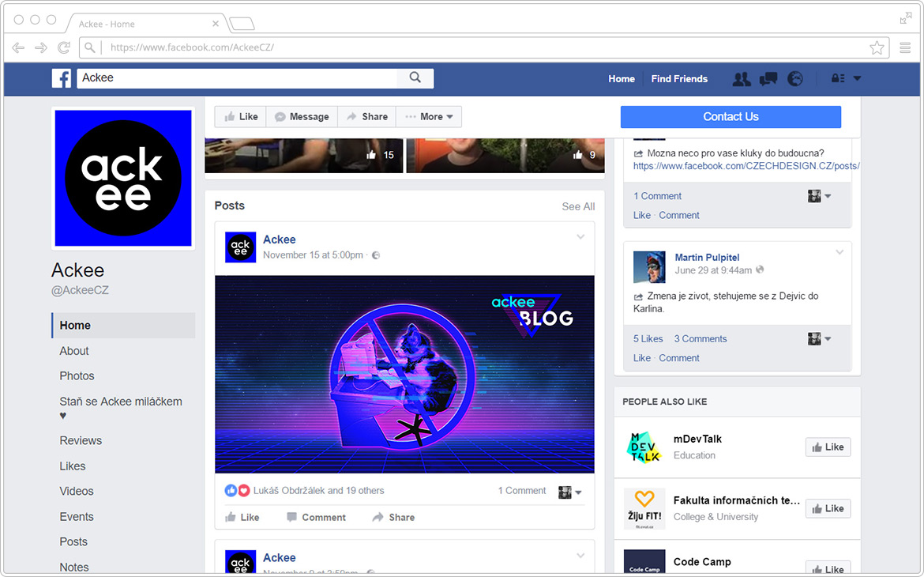Click the browser forward arrow

(x=40, y=47)
